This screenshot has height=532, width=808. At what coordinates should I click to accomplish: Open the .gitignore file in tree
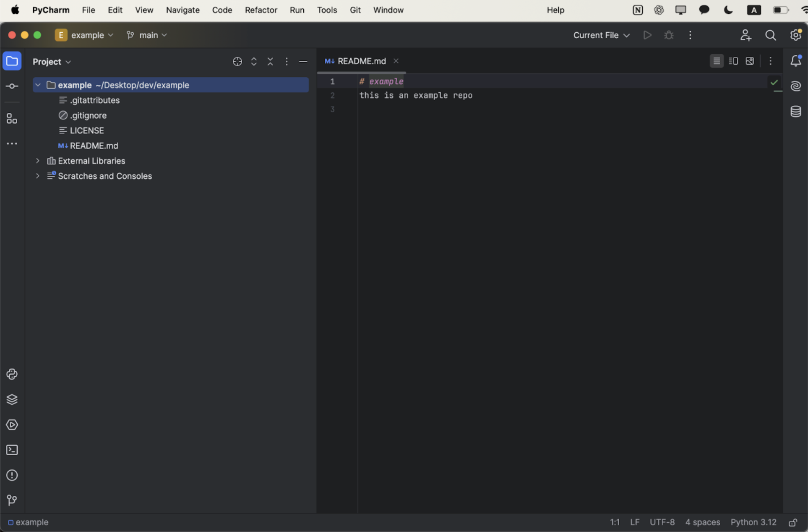[x=88, y=115]
